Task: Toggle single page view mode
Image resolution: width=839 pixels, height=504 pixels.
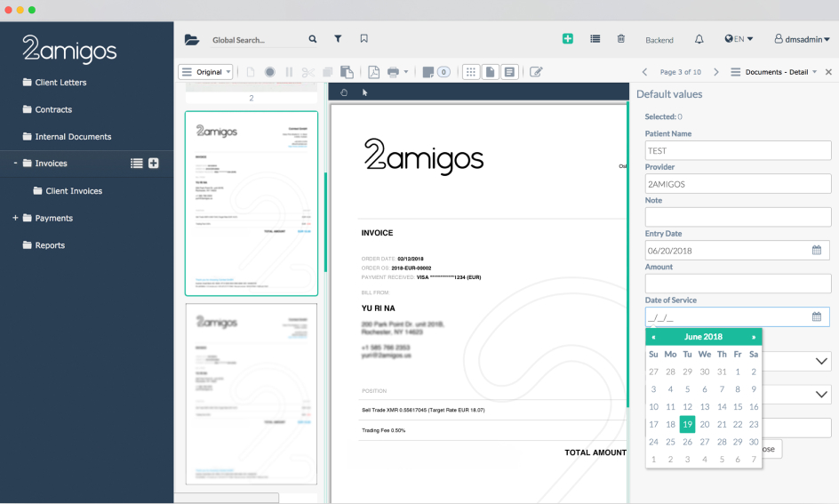Action: click(490, 72)
